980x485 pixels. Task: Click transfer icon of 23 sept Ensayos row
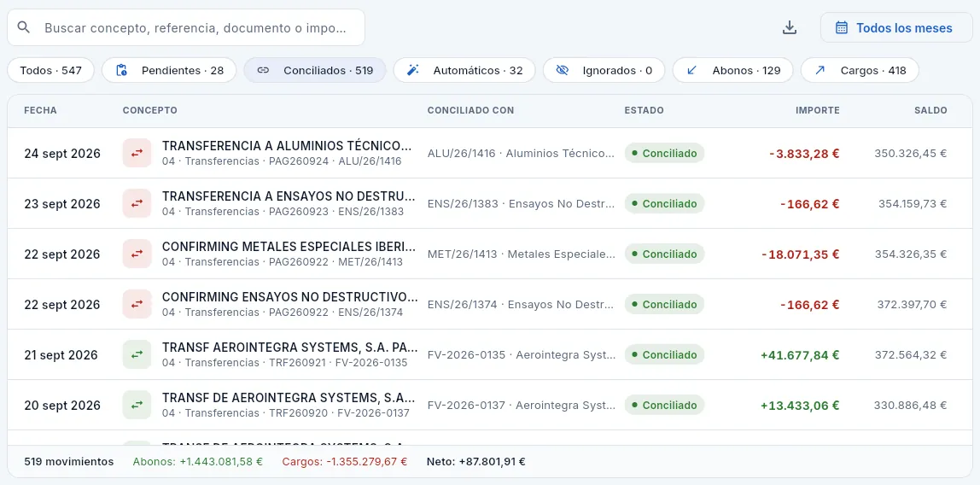coord(137,204)
